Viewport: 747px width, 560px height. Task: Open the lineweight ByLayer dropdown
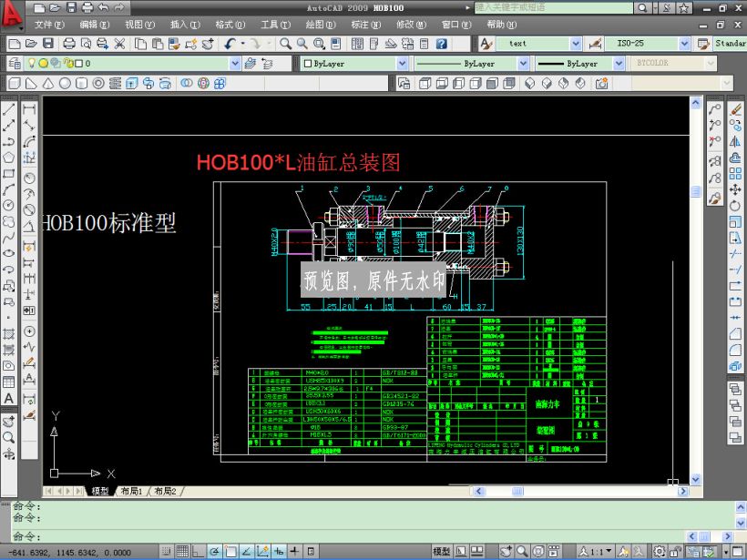[619, 64]
